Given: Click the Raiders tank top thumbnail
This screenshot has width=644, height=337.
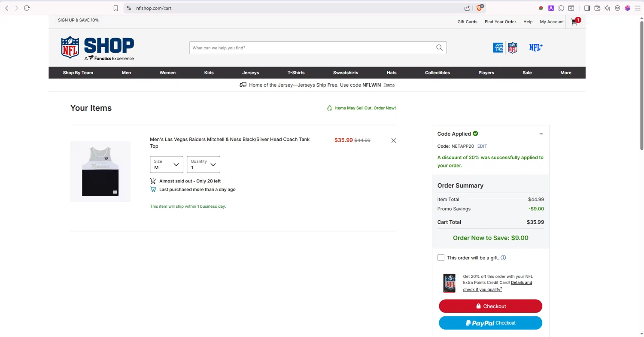Looking at the screenshot, I should (100, 171).
